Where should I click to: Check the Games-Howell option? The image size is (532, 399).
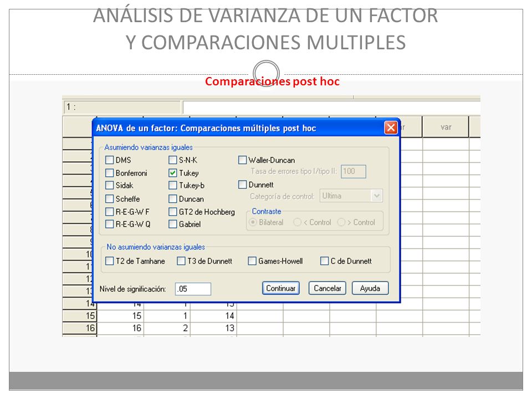click(252, 261)
